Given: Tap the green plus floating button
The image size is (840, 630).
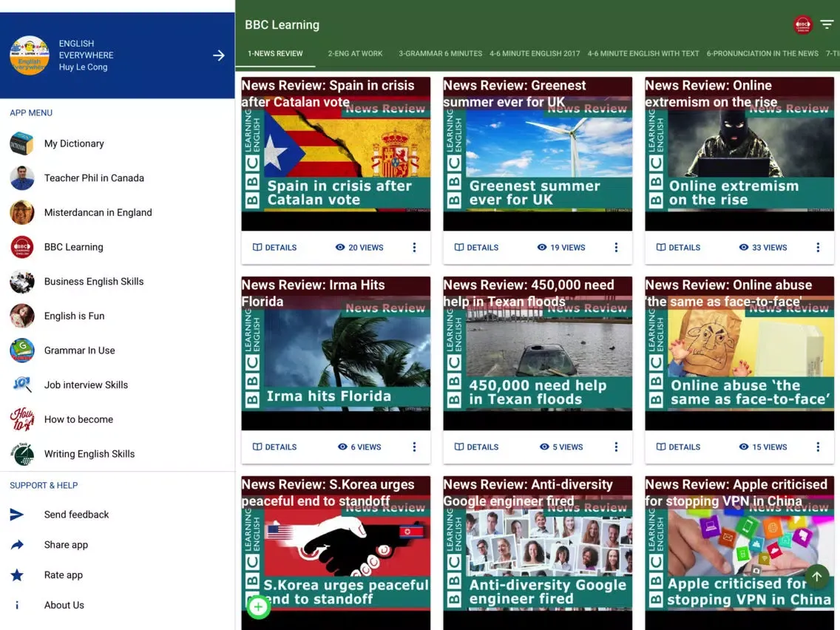Looking at the screenshot, I should [258, 606].
